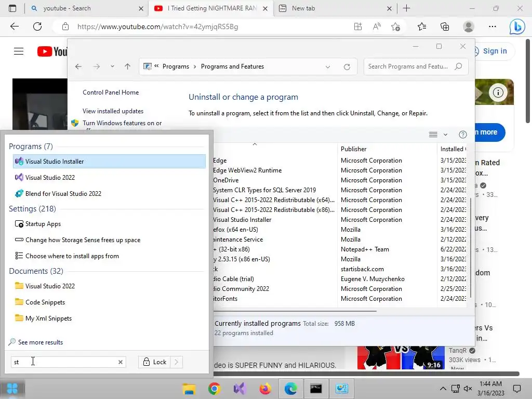Viewport: 532px width, 399px height.
Task: Select Visual C++ 2015-2022 Redistributable (x64) row
Action: [339, 200]
